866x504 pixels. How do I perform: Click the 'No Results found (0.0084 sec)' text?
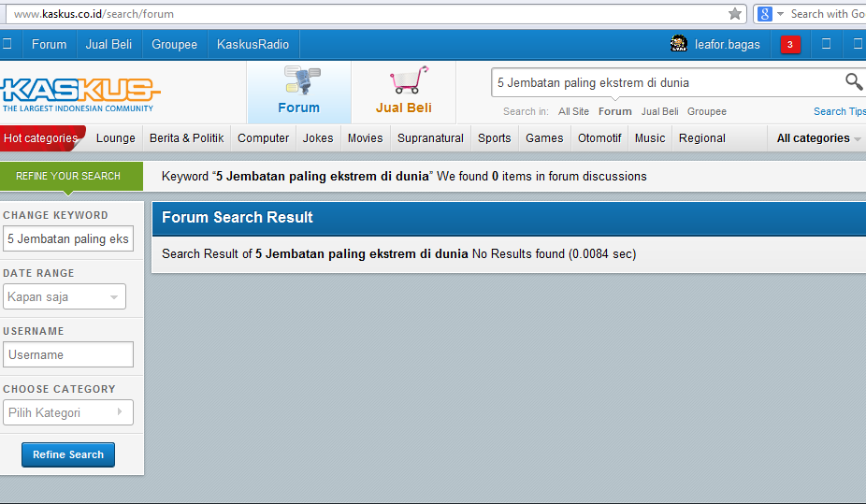[554, 254]
